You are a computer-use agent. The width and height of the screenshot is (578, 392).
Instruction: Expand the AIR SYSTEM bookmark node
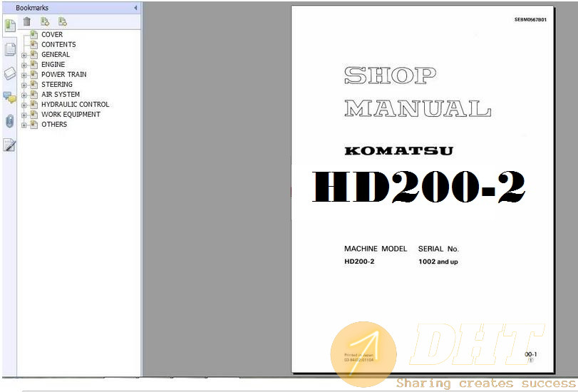[24, 96]
